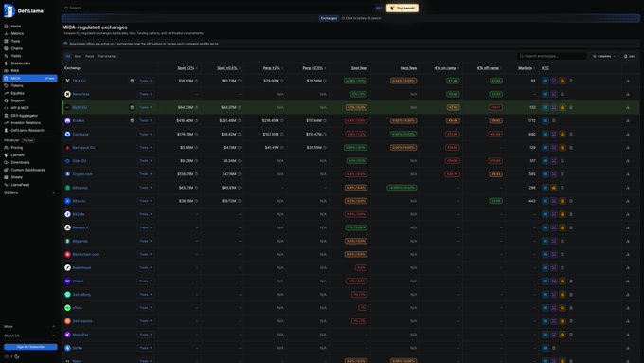The width and height of the screenshot is (644, 363).
Task: Open LlamaAI in the premium section
Action: [17, 155]
